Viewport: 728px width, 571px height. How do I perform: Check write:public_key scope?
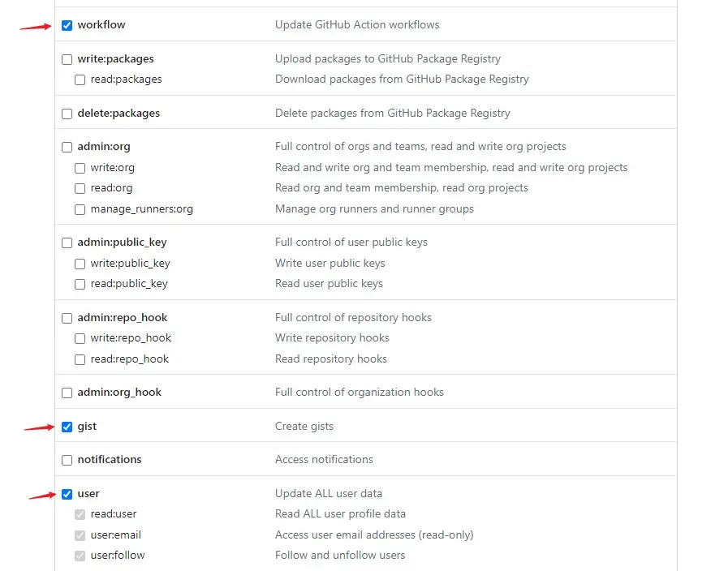pos(80,264)
